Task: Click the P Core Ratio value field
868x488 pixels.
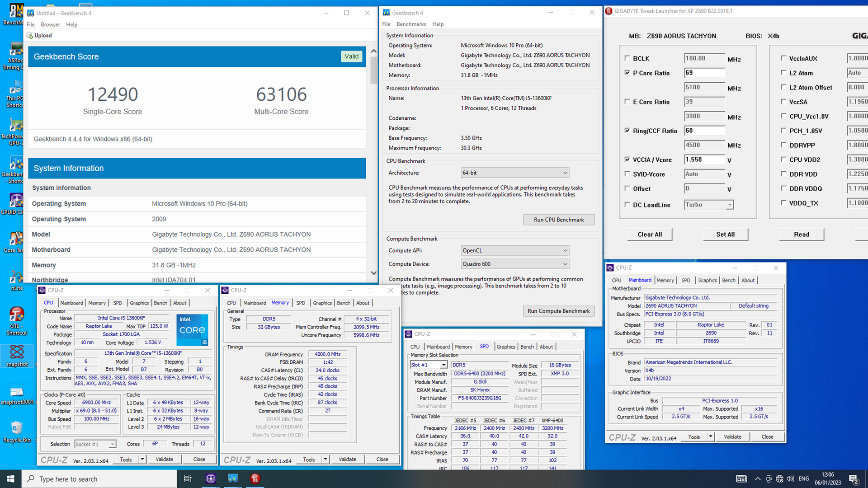Action: pyautogui.click(x=704, y=73)
